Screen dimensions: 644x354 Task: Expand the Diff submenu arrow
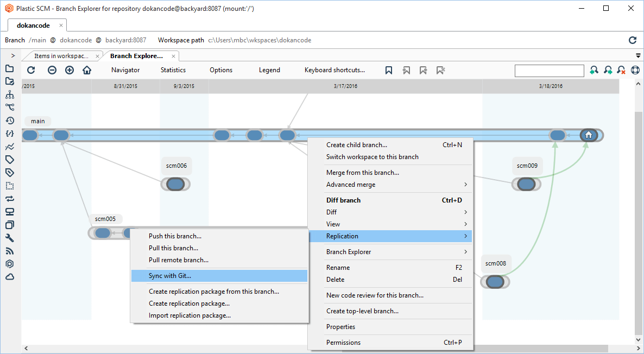pos(465,212)
